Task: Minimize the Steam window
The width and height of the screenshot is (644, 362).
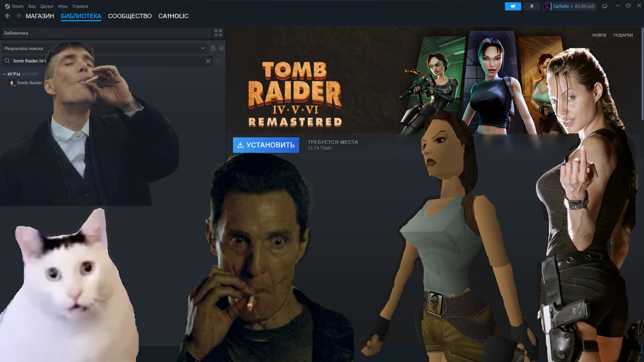Action: (x=617, y=6)
